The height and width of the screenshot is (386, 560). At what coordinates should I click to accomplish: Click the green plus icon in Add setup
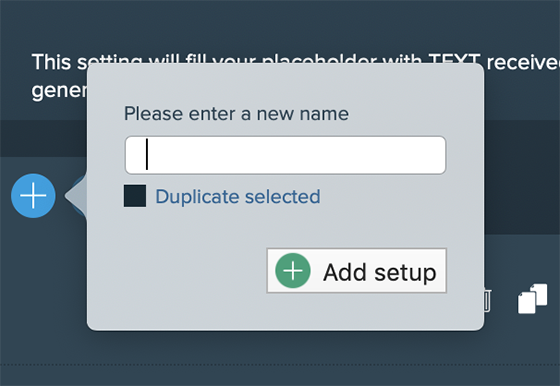coord(293,271)
